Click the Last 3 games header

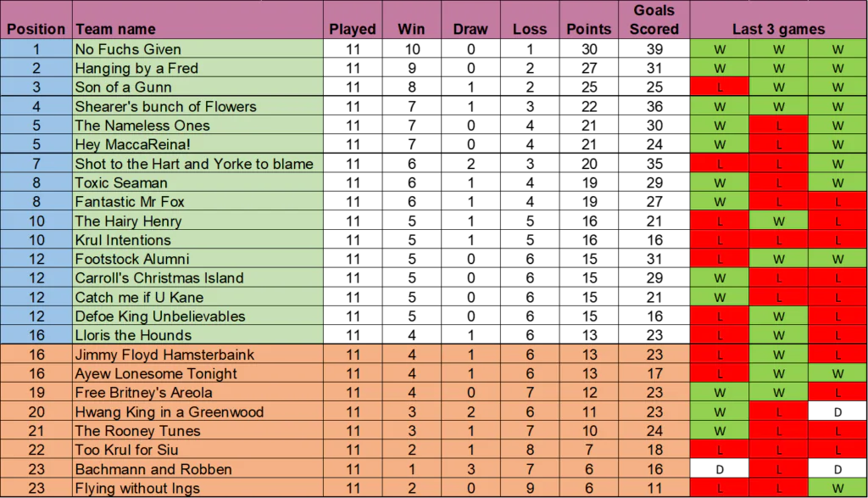[778, 29]
